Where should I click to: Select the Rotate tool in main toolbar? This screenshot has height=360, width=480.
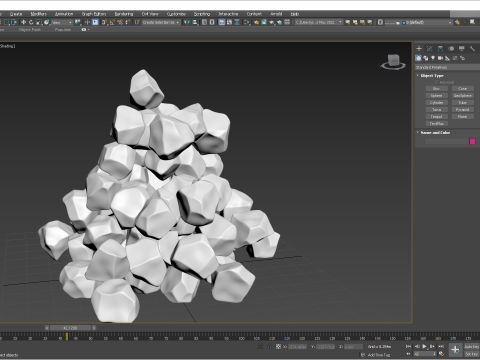(x=31, y=22)
